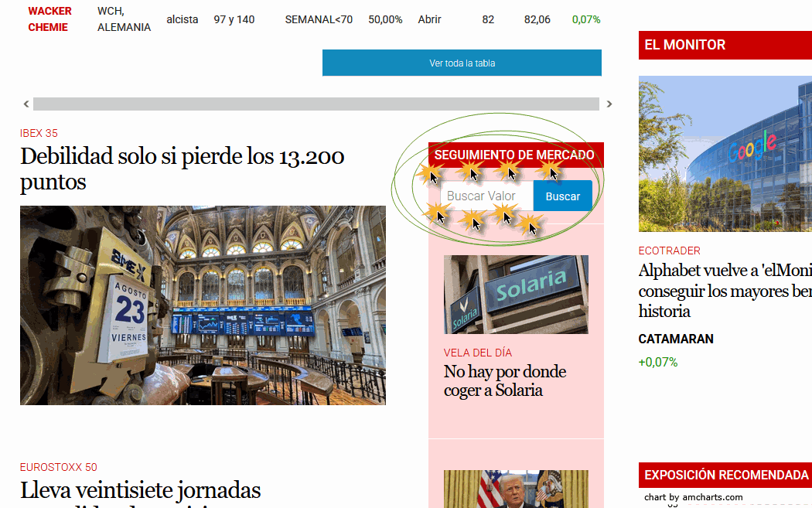This screenshot has width=812, height=508.
Task: Click the SEGUIMIENTO DE MERCADO header
Action: pyautogui.click(x=516, y=155)
